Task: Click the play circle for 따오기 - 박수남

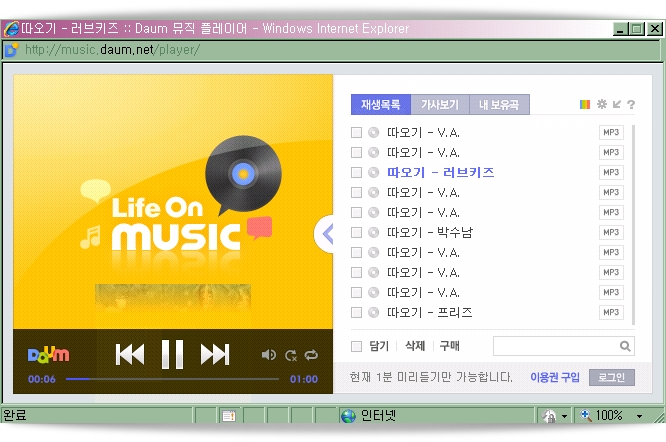Action: (x=373, y=233)
